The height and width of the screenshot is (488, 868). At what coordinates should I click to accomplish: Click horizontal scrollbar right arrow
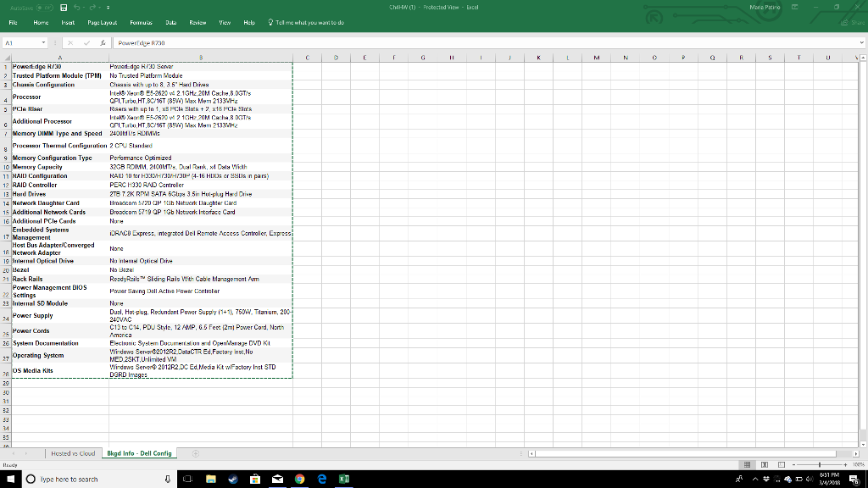coord(856,454)
